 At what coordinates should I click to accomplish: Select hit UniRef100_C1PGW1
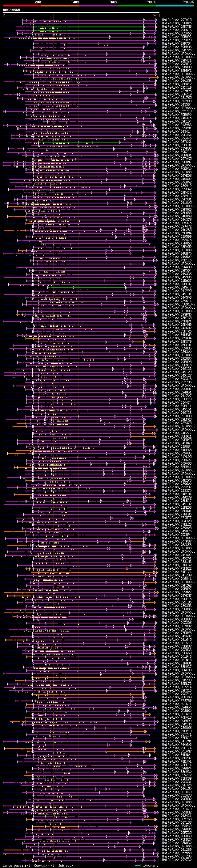177,663
